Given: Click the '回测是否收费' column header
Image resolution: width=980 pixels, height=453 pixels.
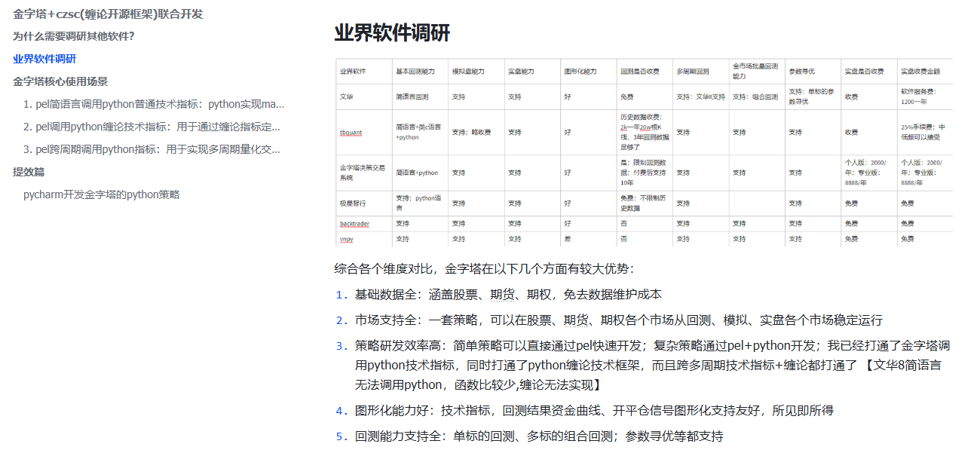Looking at the screenshot, I should [644, 71].
